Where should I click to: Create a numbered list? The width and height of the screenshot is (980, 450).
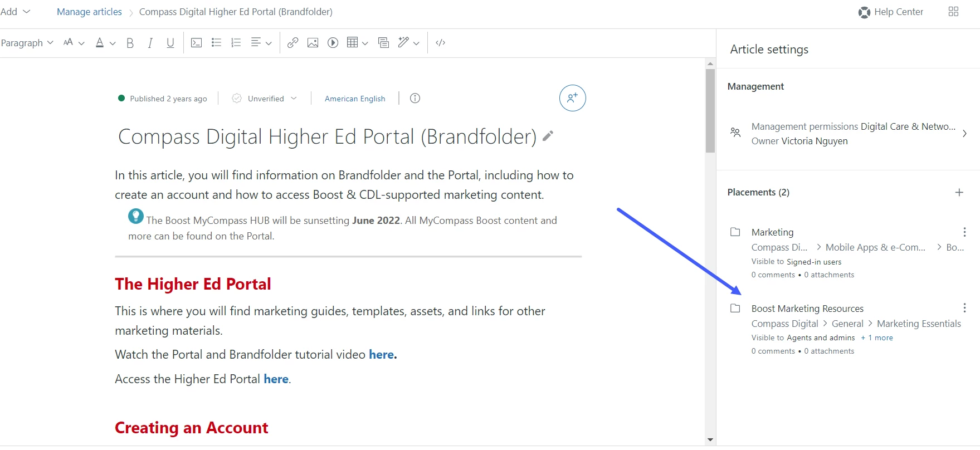(236, 43)
